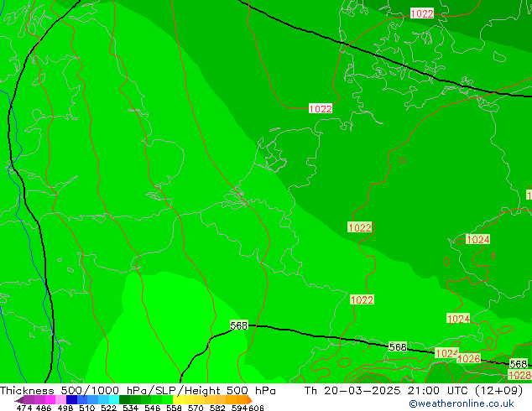Select the orange arrow at legend's high end
Image resolution: width=532 pixels, height=411 pixels.
click(x=250, y=400)
